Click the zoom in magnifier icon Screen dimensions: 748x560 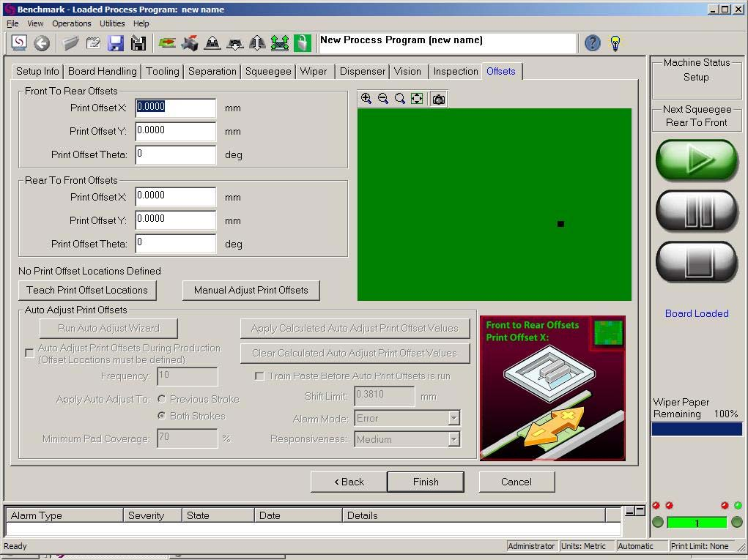366,99
